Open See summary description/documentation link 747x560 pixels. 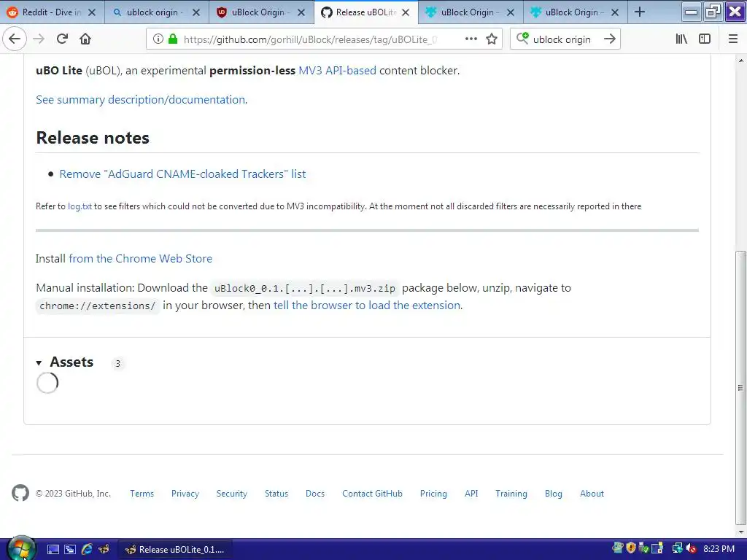[141, 99]
